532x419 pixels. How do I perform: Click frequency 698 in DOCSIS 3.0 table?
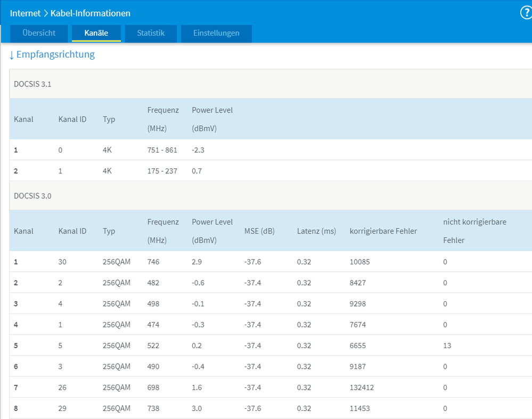(x=153, y=388)
